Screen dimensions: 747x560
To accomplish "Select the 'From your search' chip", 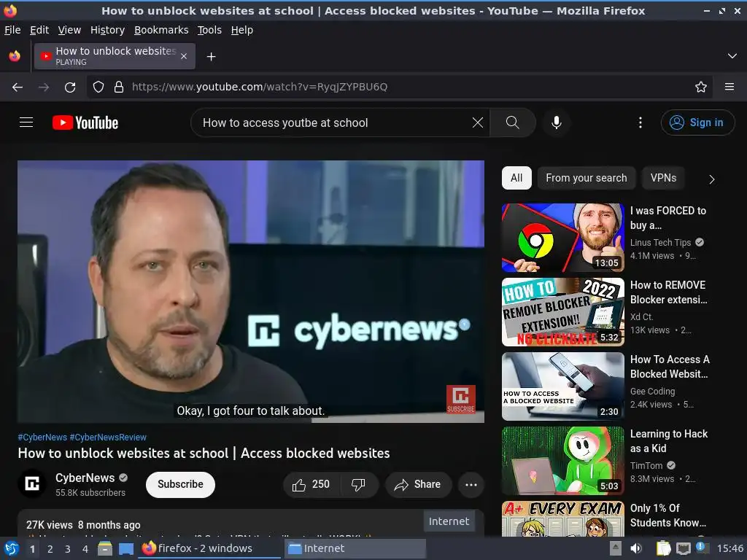I will click(x=587, y=178).
